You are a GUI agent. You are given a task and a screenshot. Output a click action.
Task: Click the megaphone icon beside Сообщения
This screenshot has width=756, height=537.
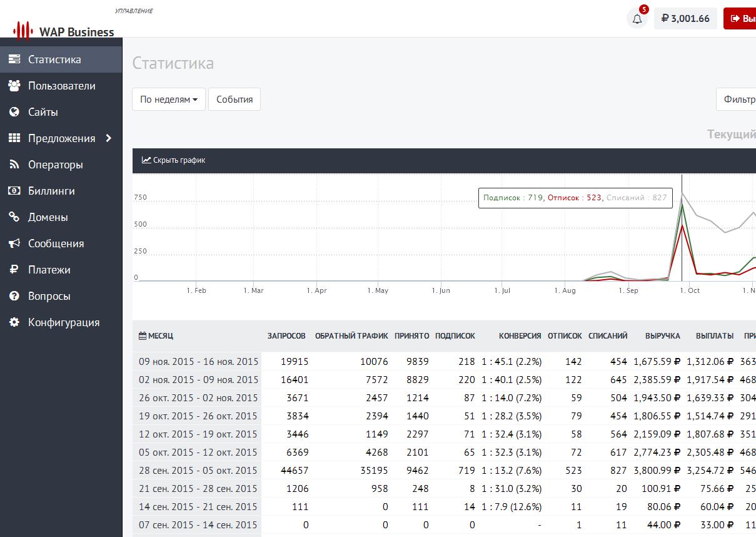click(x=14, y=243)
